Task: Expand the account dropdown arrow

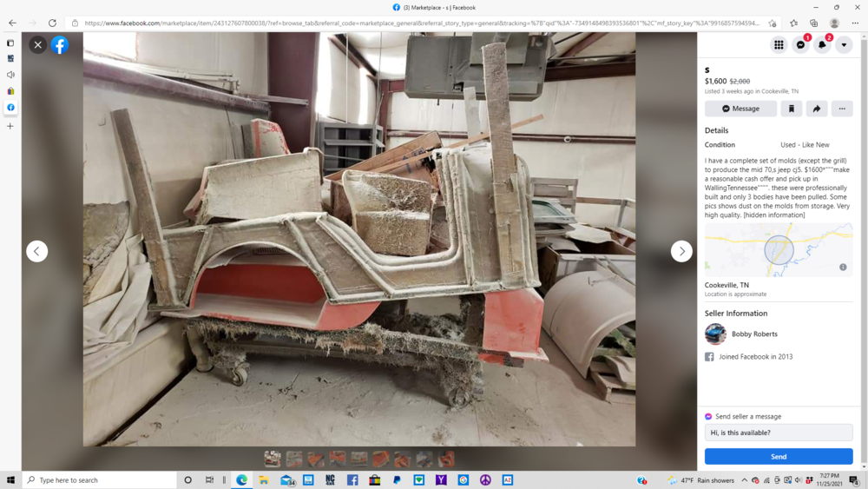Action: [x=844, y=45]
